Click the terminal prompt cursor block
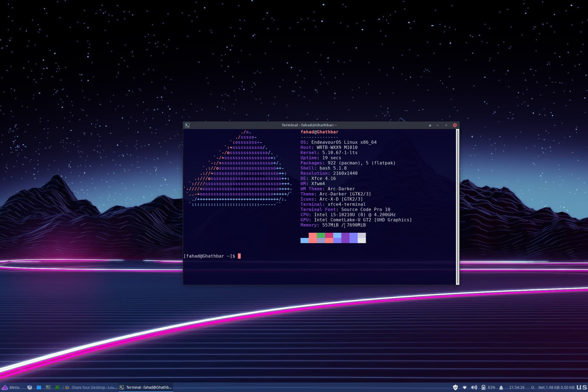The width and height of the screenshot is (588, 392). [x=239, y=256]
